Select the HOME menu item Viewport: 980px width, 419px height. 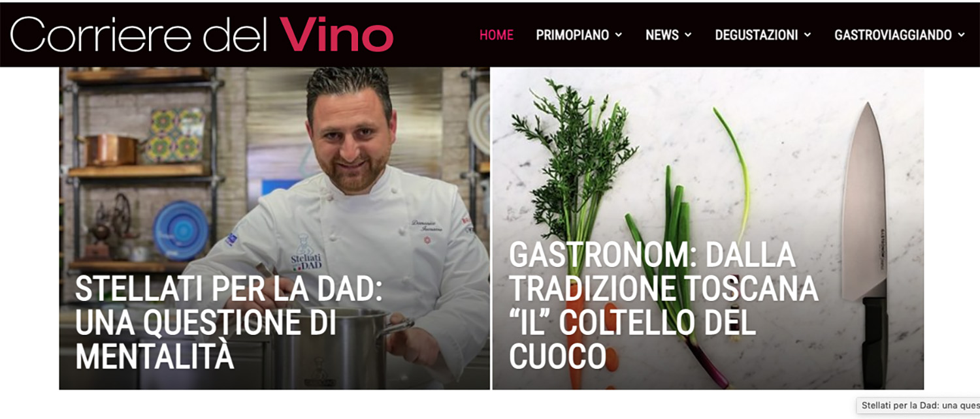[497, 35]
